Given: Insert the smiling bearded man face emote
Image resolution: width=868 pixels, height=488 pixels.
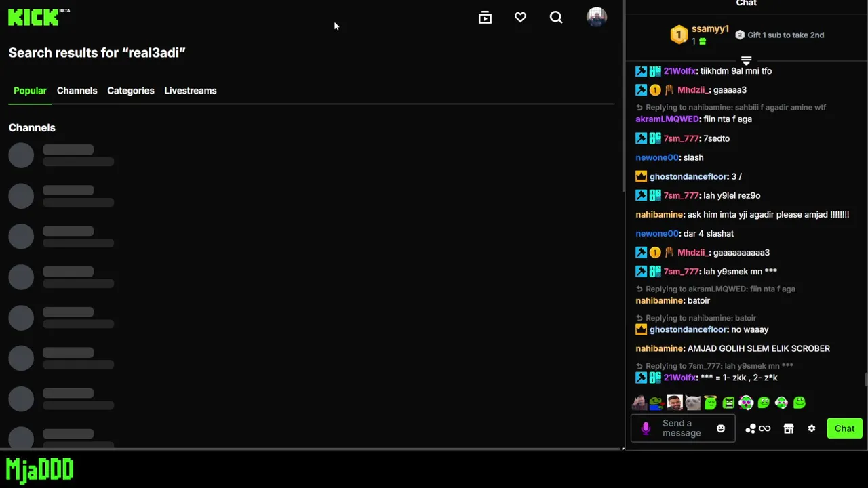Looking at the screenshot, I should coord(675,403).
